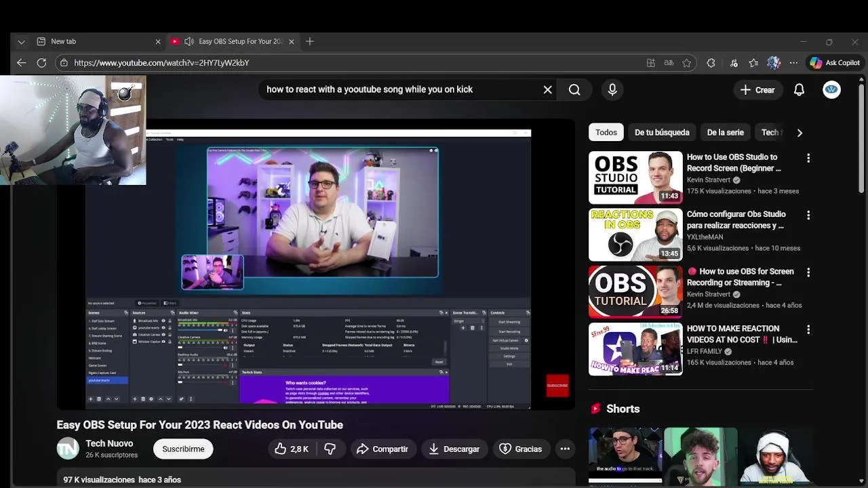Go back using the browser back arrow
Screen dimensions: 868x488
point(21,62)
